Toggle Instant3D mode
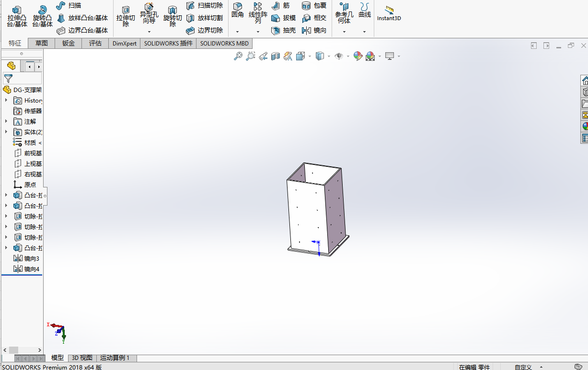This screenshot has height=370, width=588. pos(389,11)
